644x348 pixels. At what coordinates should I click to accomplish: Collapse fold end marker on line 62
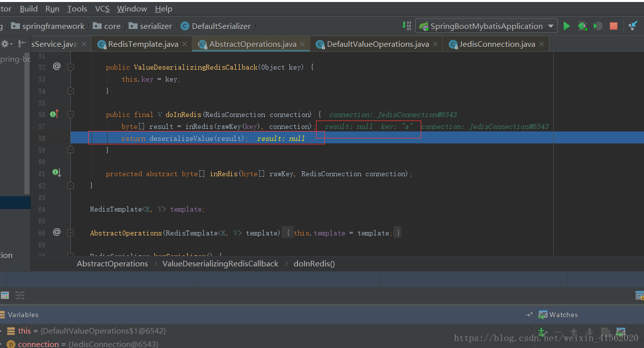[x=71, y=185]
